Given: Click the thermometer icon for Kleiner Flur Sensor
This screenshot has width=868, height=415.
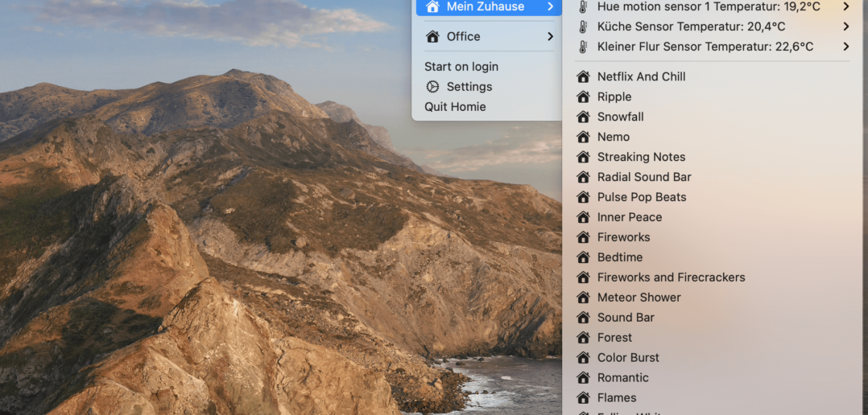Looking at the screenshot, I should [x=583, y=47].
